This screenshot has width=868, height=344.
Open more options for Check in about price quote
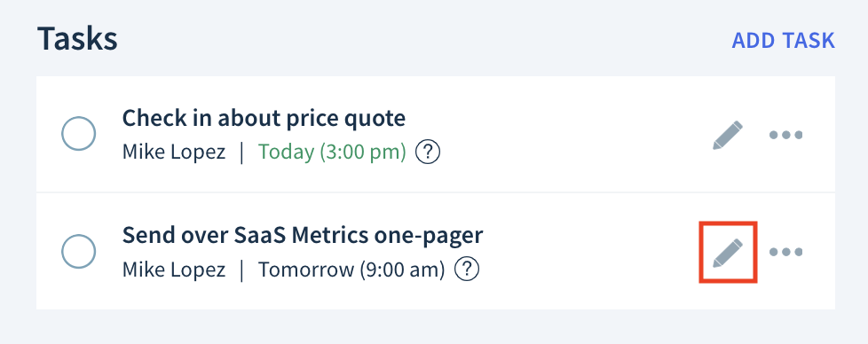pyautogui.click(x=785, y=135)
